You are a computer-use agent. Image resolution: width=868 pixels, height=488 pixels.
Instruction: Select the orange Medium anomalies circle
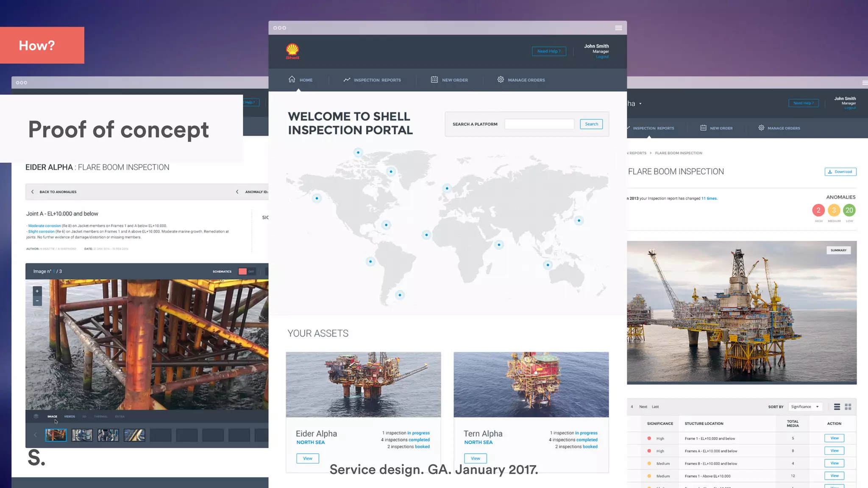point(834,210)
